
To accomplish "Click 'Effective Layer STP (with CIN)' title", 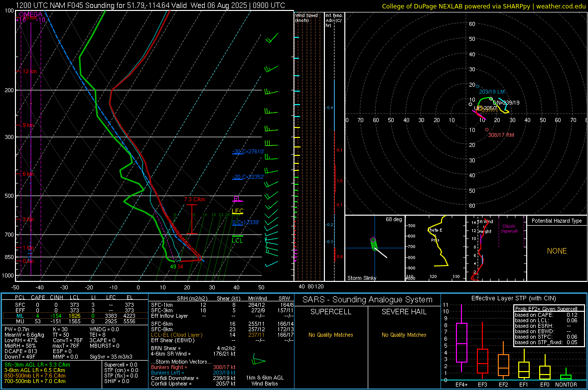I will pyautogui.click(x=513, y=298).
